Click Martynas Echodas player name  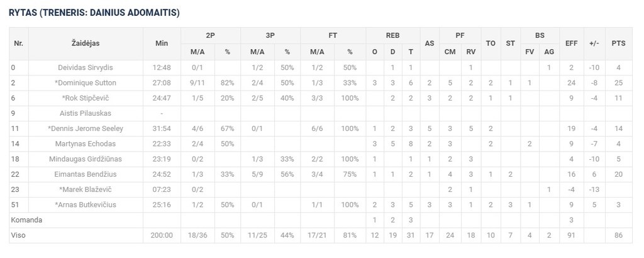(x=86, y=143)
